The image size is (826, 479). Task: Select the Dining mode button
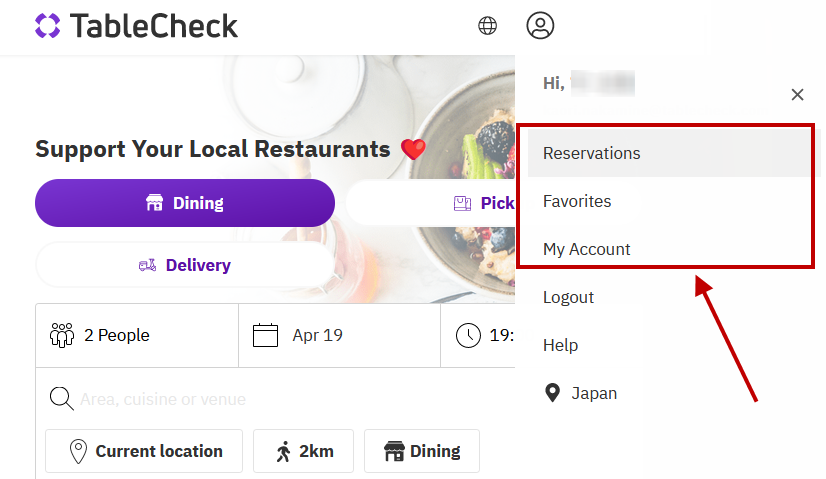[x=185, y=203]
